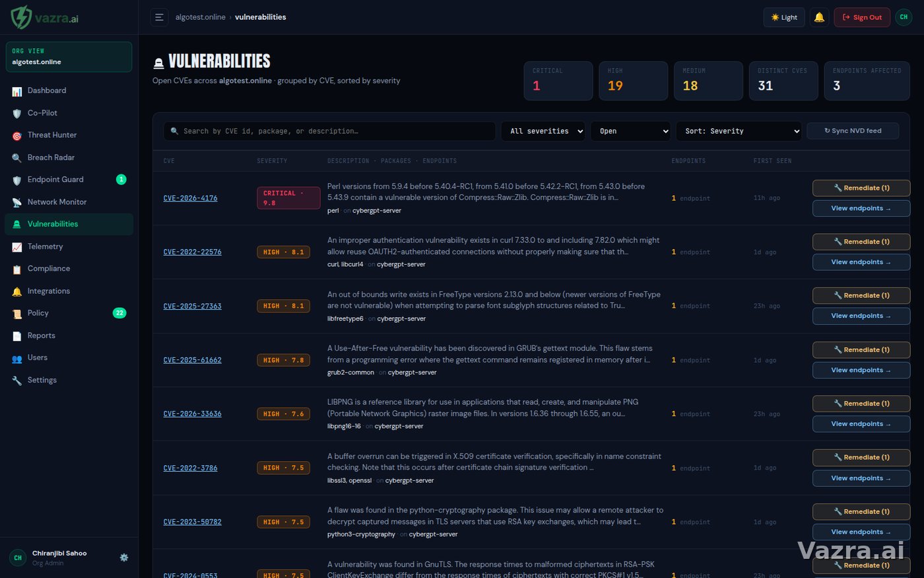
Task: Click the HIGH 7.8 severity badge
Action: 283,361
